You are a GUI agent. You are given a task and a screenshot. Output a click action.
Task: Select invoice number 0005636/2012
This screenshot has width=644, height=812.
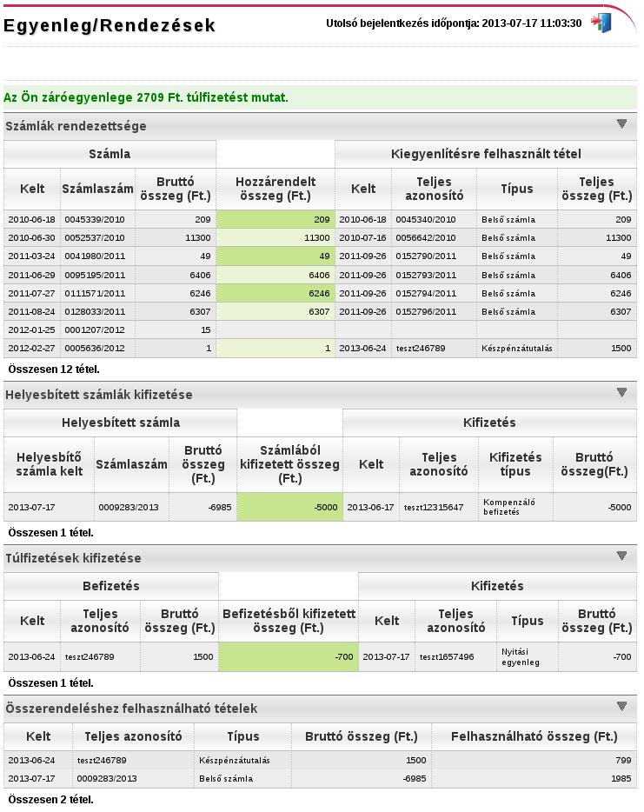point(95,349)
